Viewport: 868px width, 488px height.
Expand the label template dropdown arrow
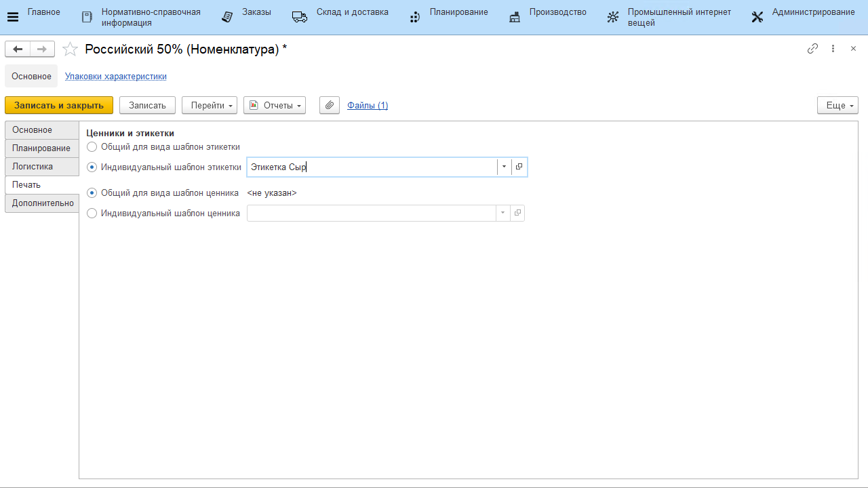point(504,167)
